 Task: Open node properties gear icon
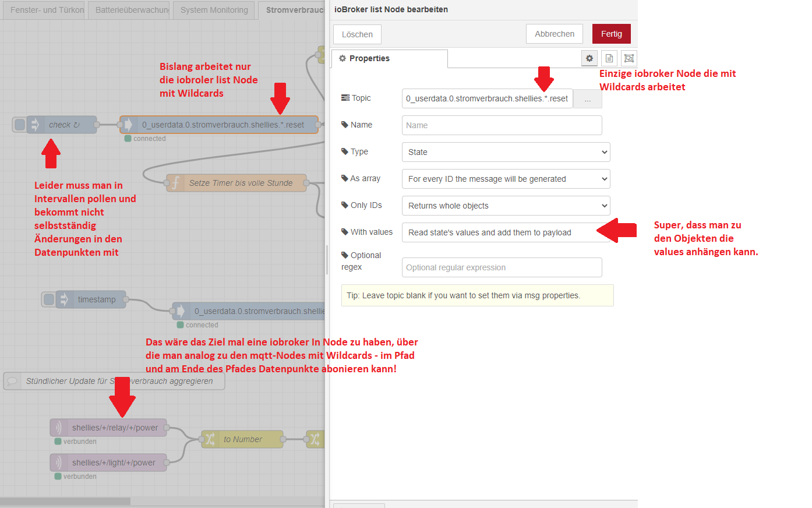pyautogui.click(x=589, y=58)
